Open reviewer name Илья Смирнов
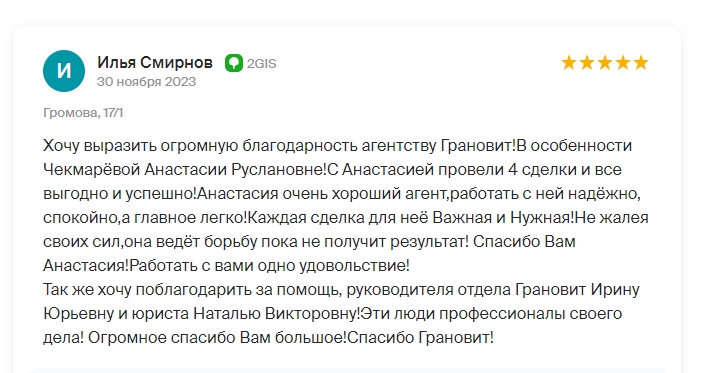The width and height of the screenshot is (702, 373). point(155,62)
